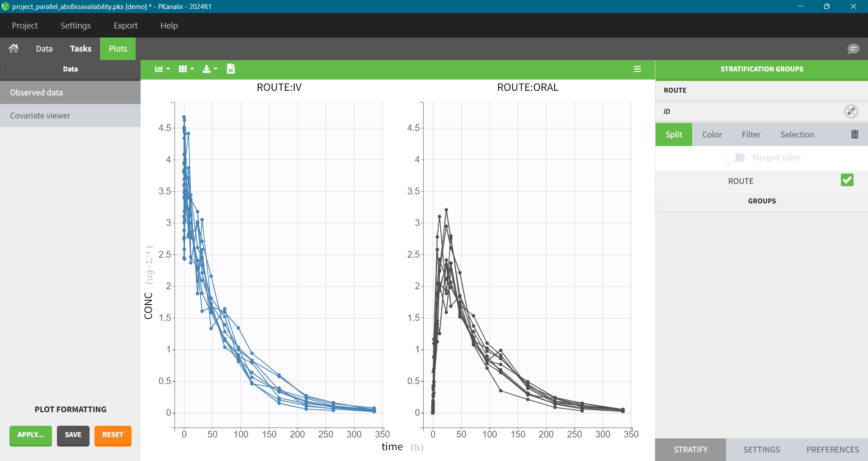Click the home icon in navigation bar
Viewport: 868px width, 461px height.
pos(14,48)
